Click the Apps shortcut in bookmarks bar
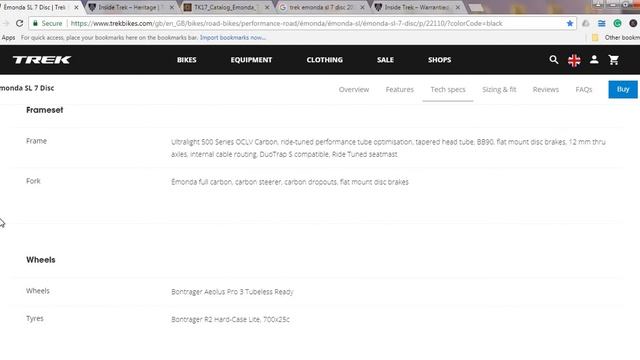This screenshot has width=640, height=360. pyautogui.click(x=9, y=38)
